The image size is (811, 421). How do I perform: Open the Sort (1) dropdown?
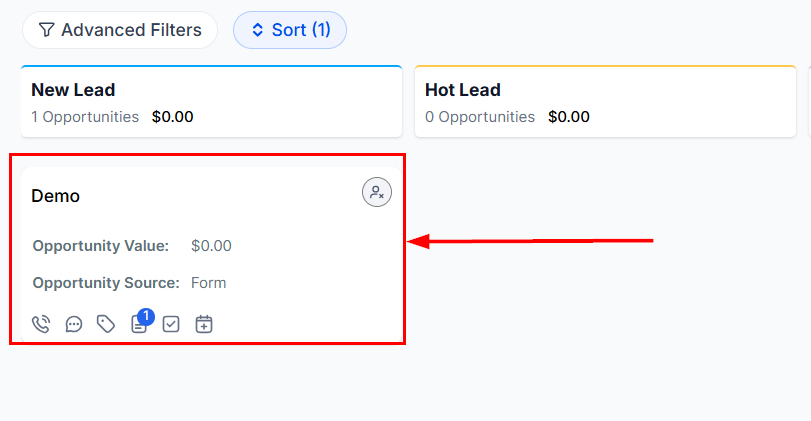pyautogui.click(x=290, y=30)
